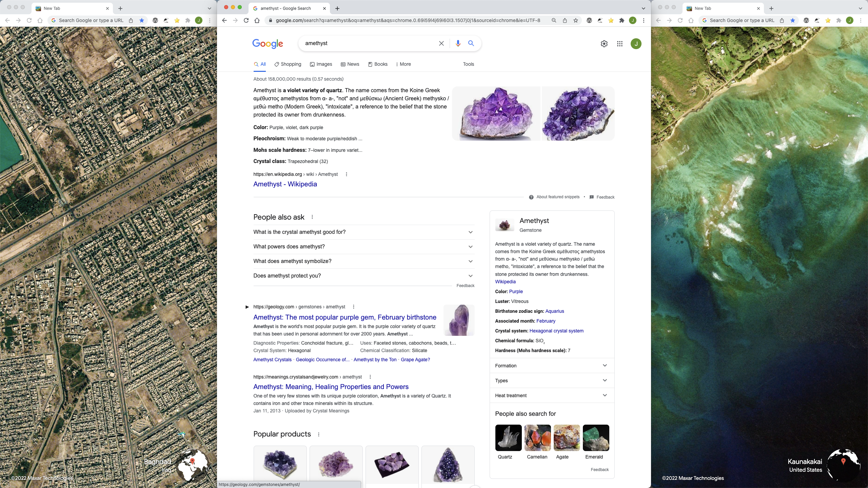Open Google Settings gear icon
Viewport: 868px width, 488px height.
pos(604,44)
